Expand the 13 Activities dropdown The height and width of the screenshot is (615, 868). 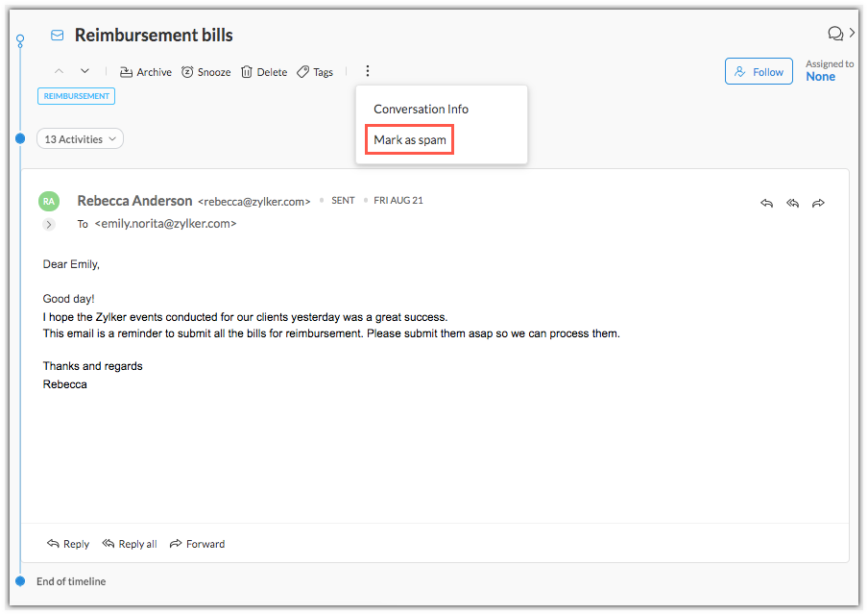click(81, 139)
